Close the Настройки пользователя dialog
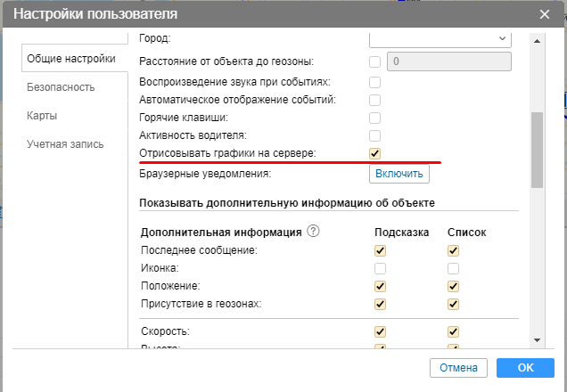Viewport: 567px width, 392px height. (545, 13)
